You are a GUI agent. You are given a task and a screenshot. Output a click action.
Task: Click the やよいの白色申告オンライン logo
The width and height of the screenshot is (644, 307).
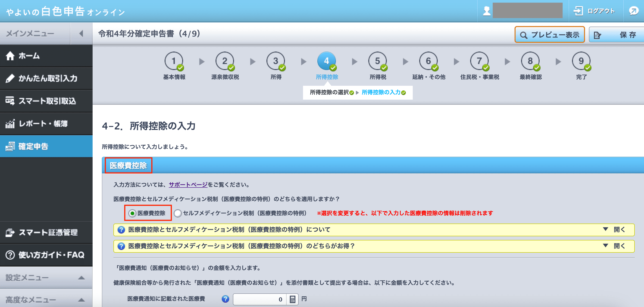point(65,12)
